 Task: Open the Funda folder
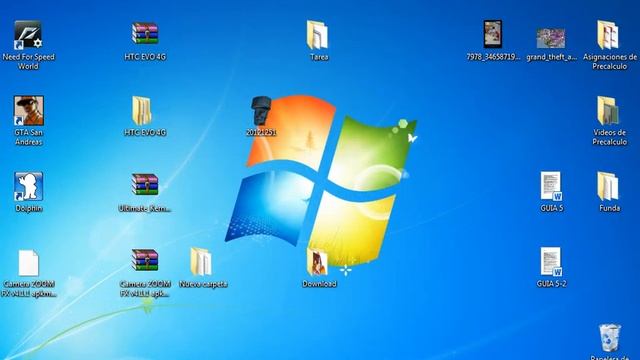click(608, 187)
